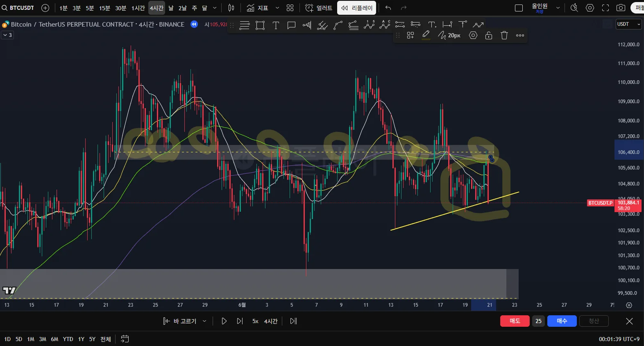Switch to the 5분 timeframe

90,8
